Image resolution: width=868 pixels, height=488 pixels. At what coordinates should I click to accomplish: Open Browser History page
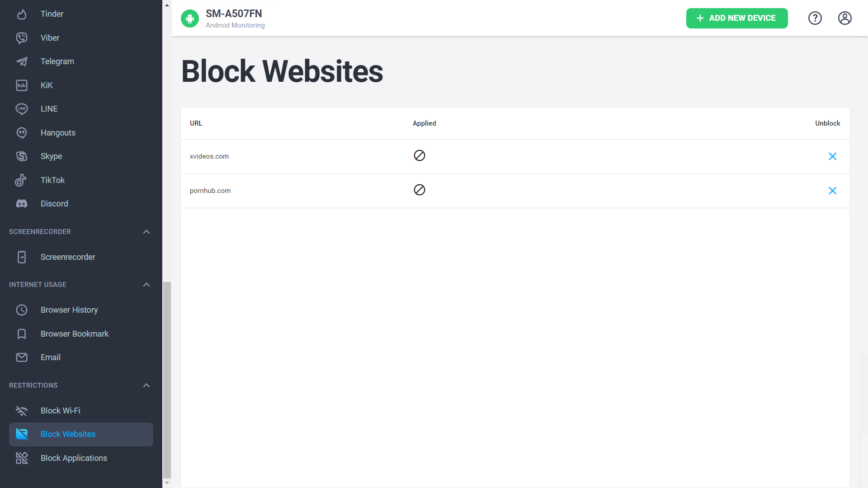tap(81, 310)
